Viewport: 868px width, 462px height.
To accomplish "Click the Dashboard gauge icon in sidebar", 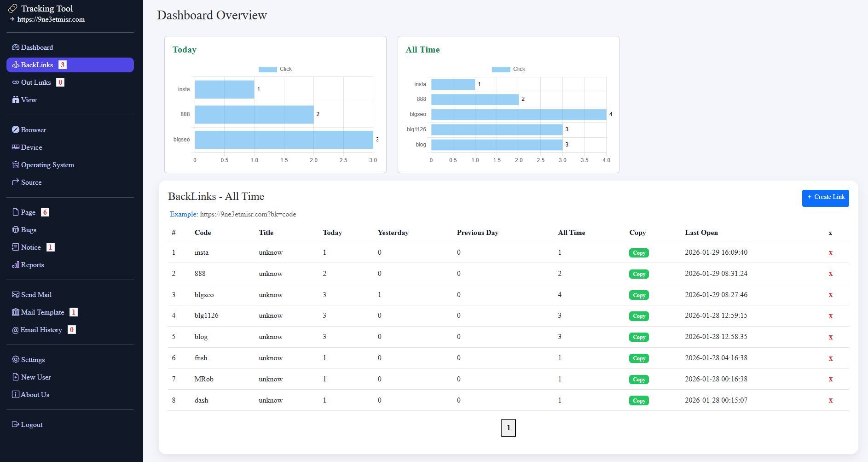I will [x=15, y=47].
